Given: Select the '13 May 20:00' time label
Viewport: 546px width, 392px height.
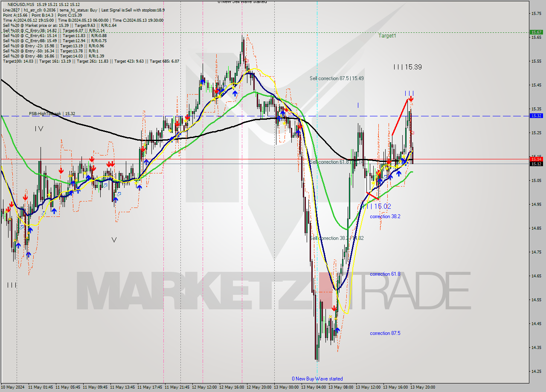Looking at the screenshot, I should point(423,387).
